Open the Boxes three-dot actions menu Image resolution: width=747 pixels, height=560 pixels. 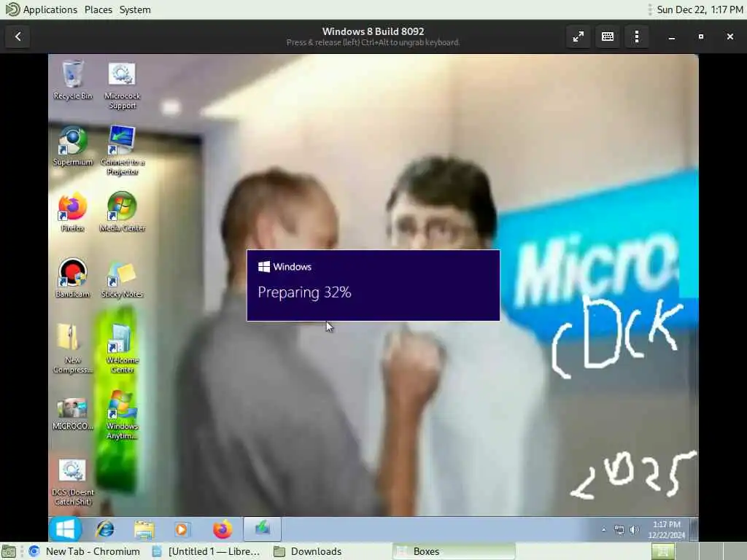click(x=637, y=36)
